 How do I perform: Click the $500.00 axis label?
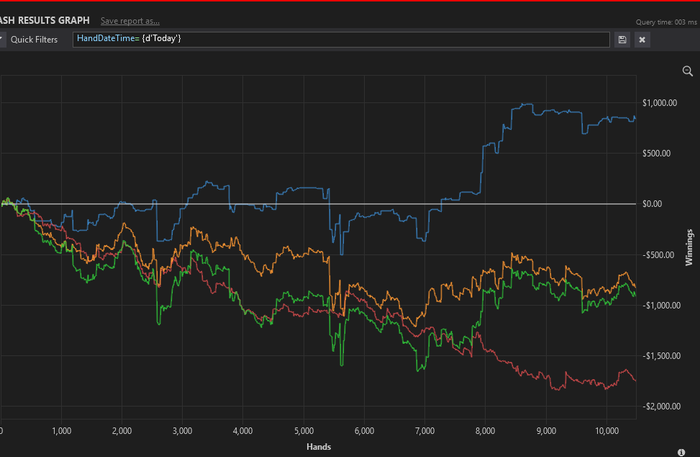[x=656, y=154]
